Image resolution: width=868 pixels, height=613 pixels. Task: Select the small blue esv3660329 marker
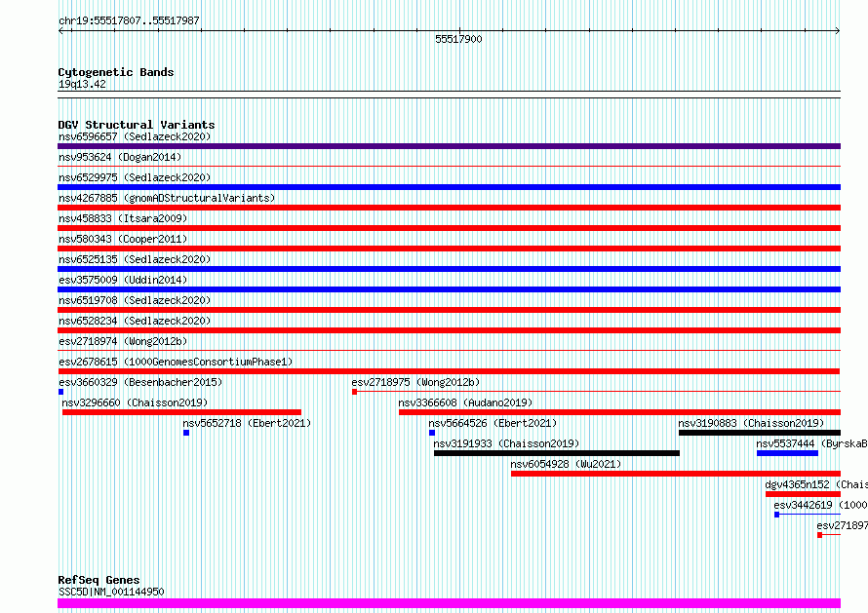click(60, 392)
